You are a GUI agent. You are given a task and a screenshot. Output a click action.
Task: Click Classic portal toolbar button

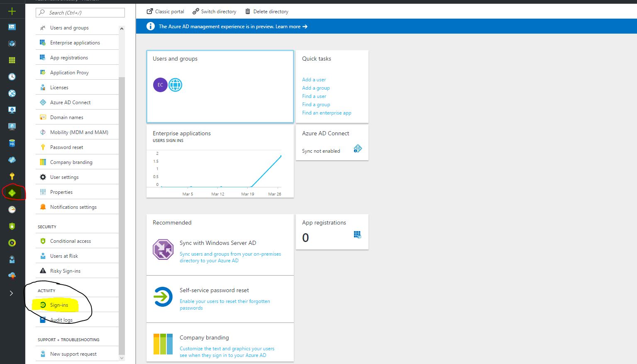coord(166,12)
